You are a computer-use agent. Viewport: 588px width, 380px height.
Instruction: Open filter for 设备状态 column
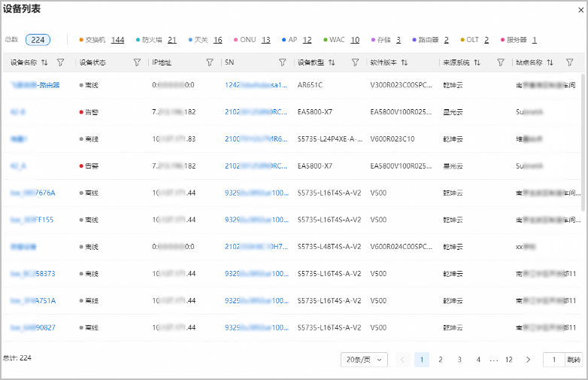(x=138, y=62)
